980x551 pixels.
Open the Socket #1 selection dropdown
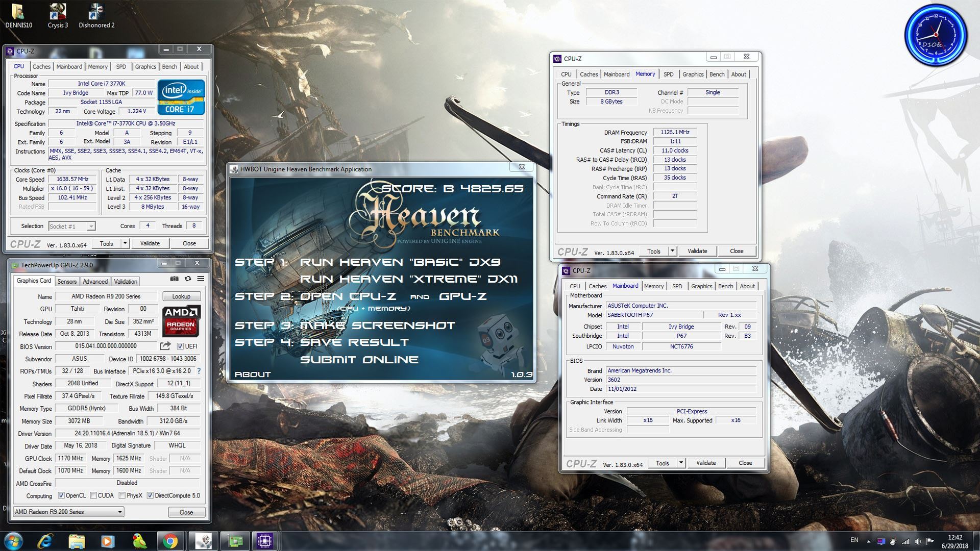coord(72,226)
